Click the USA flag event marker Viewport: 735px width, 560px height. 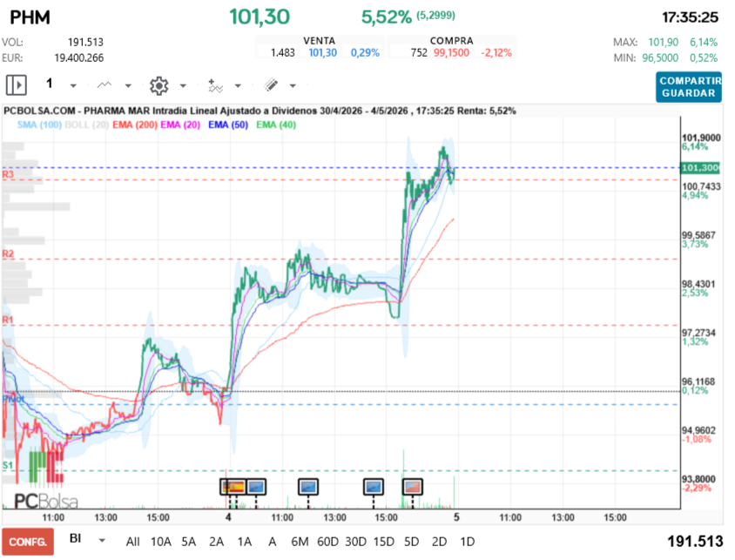click(x=413, y=487)
